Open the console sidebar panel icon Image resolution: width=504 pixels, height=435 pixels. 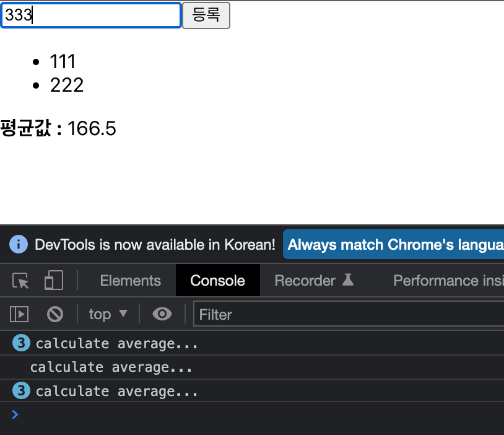pos(19,314)
